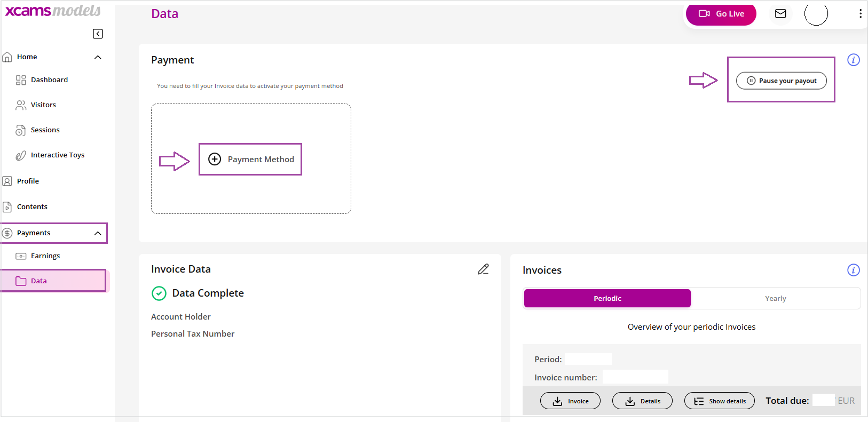The width and height of the screenshot is (868, 422).
Task: Collapse the sidebar using the arrow icon
Action: pyautogui.click(x=98, y=34)
